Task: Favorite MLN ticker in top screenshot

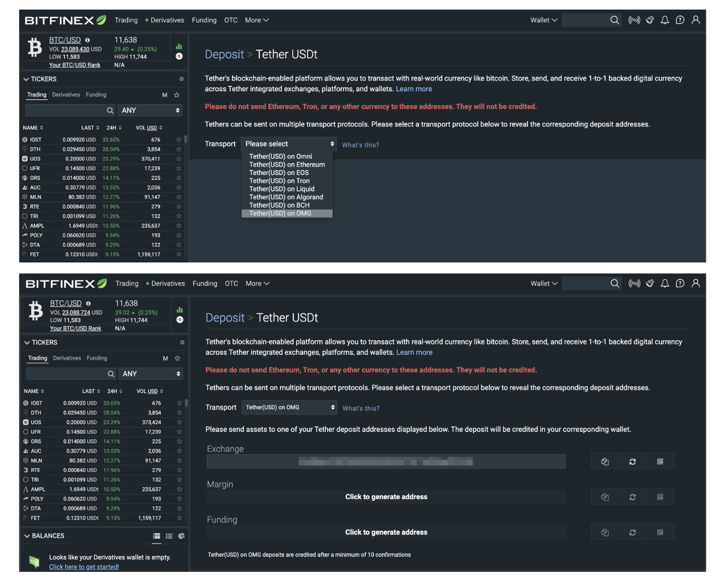Action: point(179,197)
